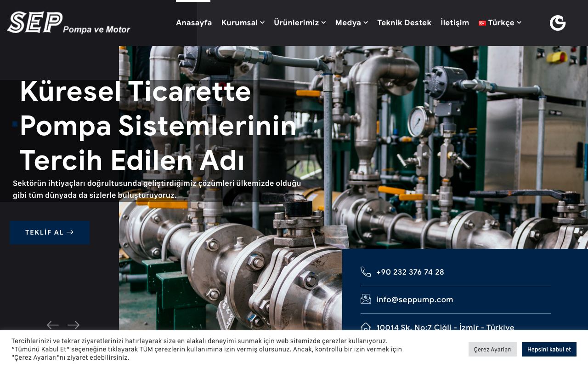The width and height of the screenshot is (588, 368).
Task: Open the İletişim menu item
Action: 455,23
